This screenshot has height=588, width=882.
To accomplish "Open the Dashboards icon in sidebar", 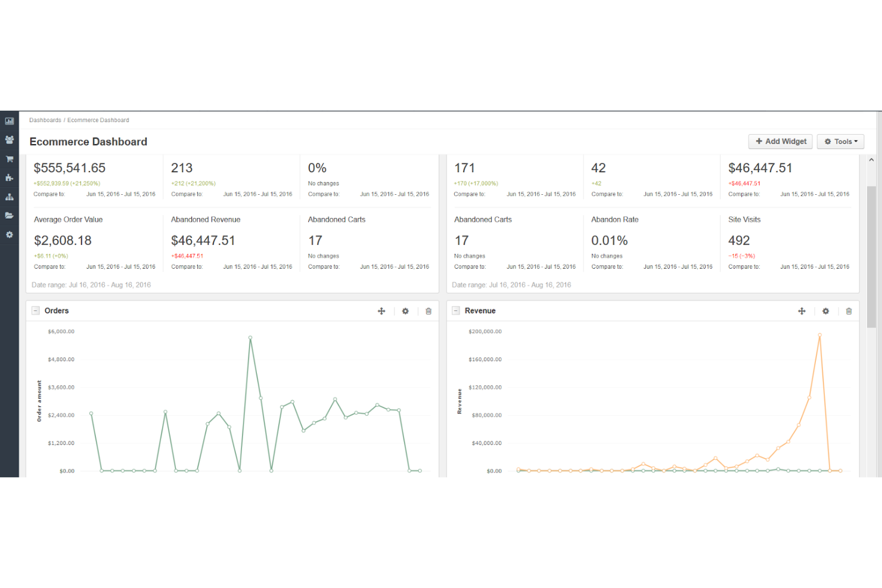I will pos(9,120).
